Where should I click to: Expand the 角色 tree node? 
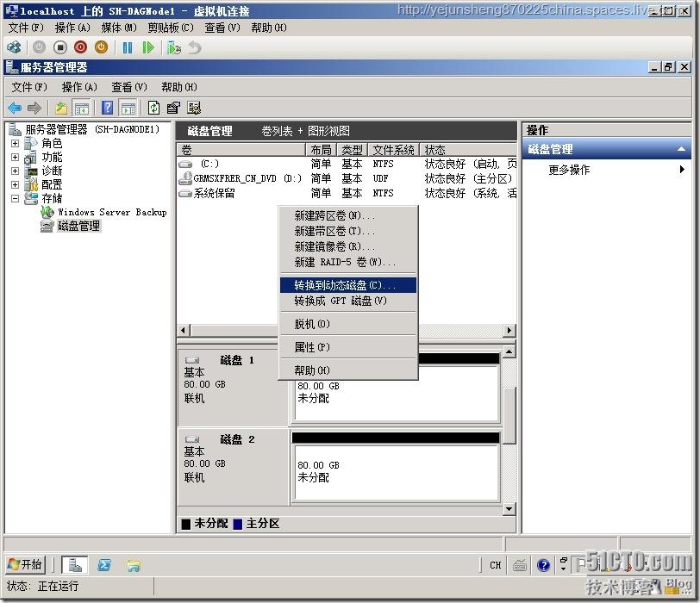[15, 143]
